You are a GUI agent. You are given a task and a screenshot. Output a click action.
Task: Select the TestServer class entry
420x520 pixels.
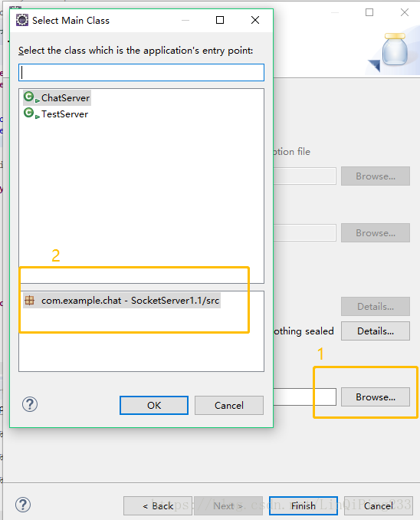pyautogui.click(x=56, y=114)
